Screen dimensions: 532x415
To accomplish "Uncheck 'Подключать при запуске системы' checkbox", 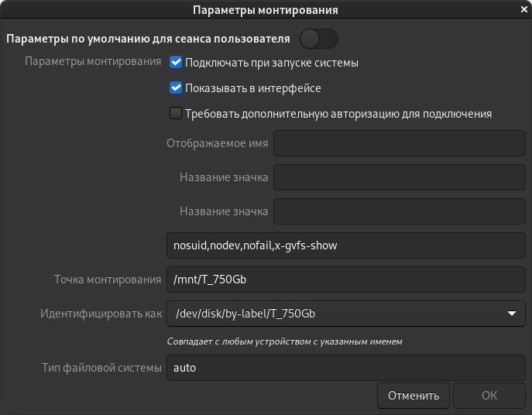I will pos(176,63).
